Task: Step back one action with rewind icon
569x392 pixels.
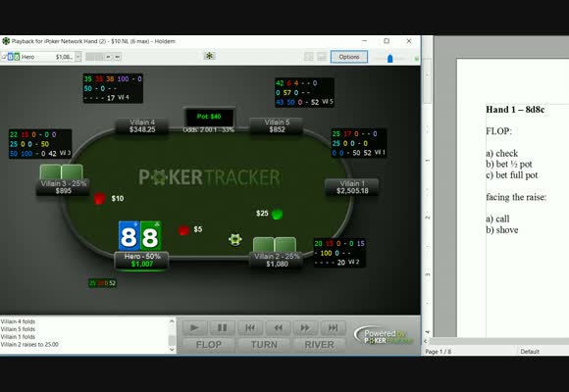Action: [278, 328]
